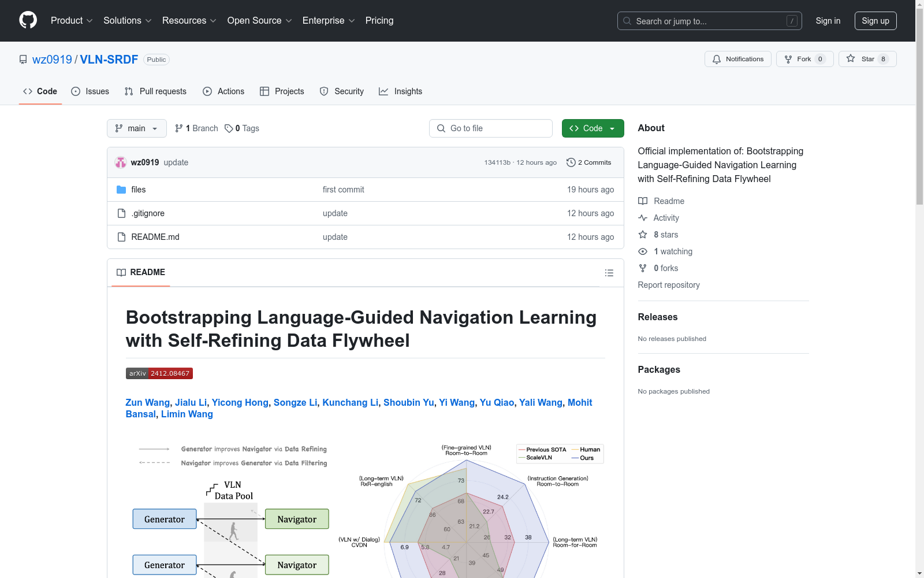Expand the Solutions menu

coord(128,21)
